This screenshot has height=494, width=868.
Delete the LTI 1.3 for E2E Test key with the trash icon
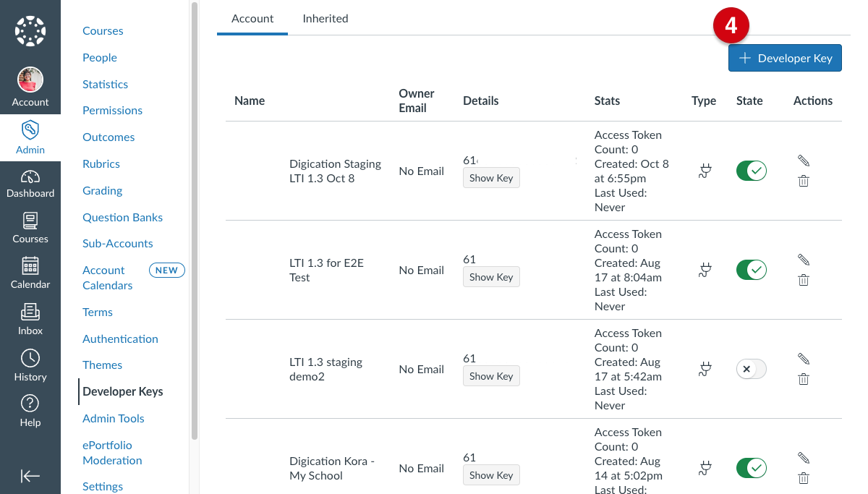[x=804, y=280]
